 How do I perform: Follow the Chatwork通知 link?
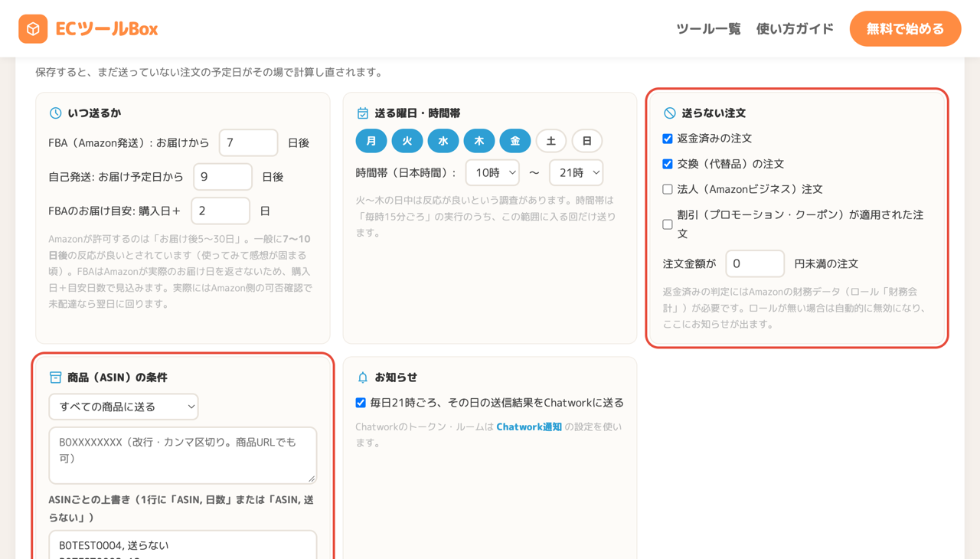pyautogui.click(x=529, y=427)
